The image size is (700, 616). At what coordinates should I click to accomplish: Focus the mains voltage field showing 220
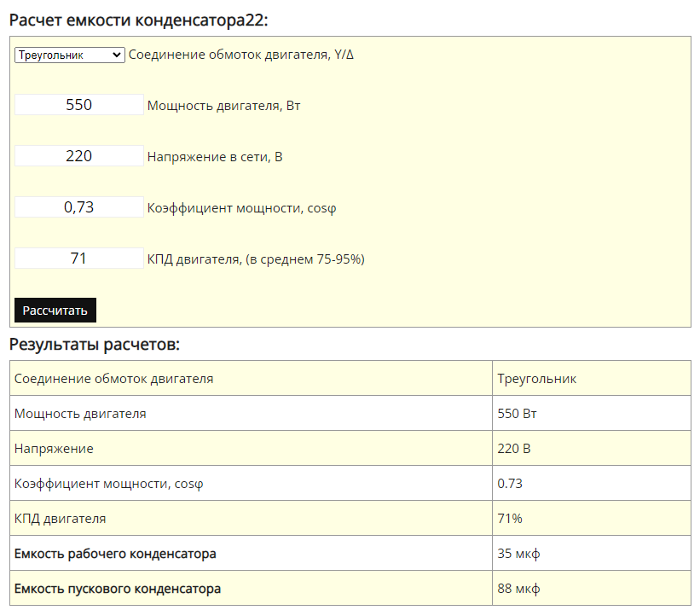(79, 156)
